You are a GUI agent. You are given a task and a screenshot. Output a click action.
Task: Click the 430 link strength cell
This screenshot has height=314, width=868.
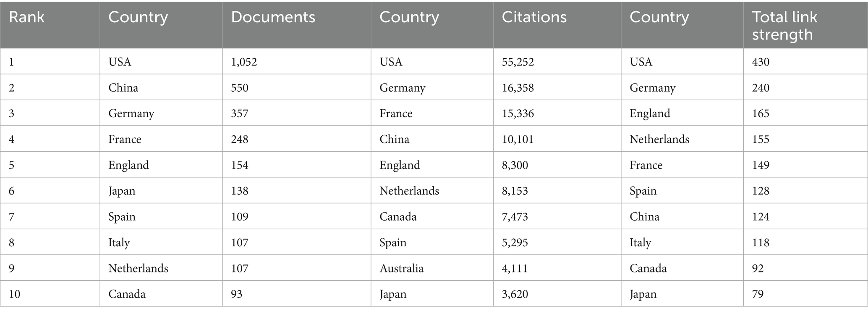click(x=761, y=62)
